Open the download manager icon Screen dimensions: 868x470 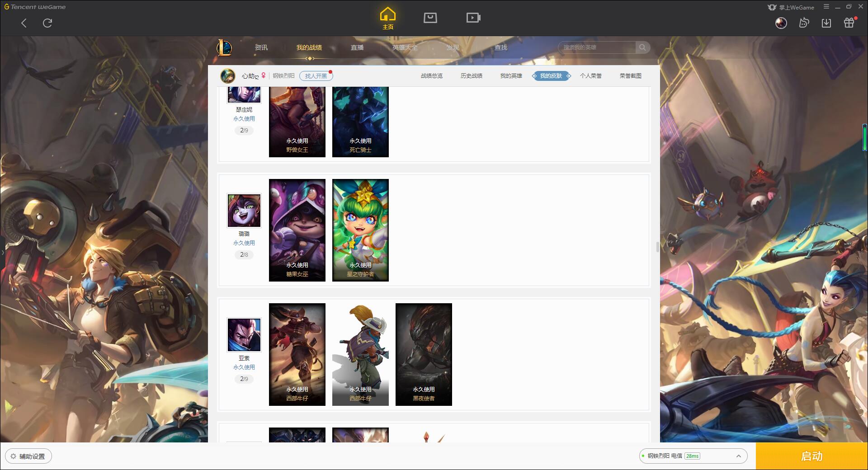[x=826, y=23]
